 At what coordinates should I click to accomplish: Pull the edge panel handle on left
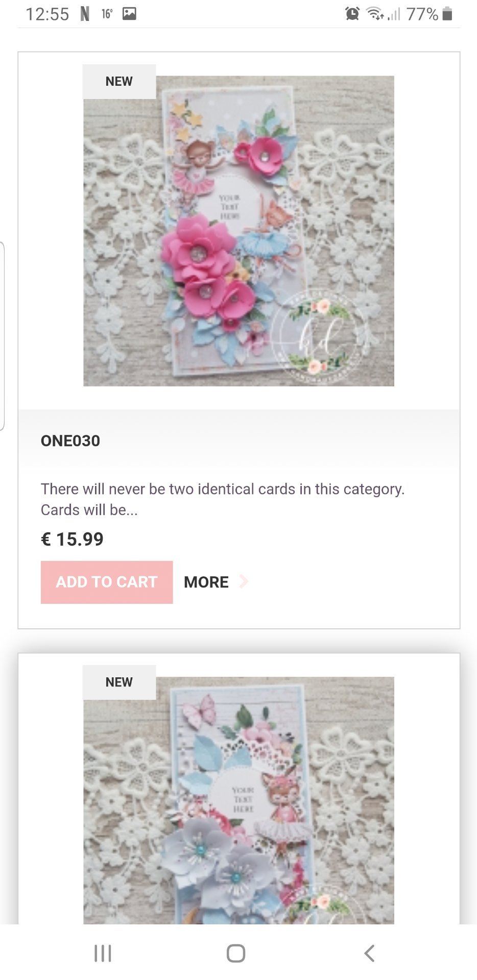2,336
